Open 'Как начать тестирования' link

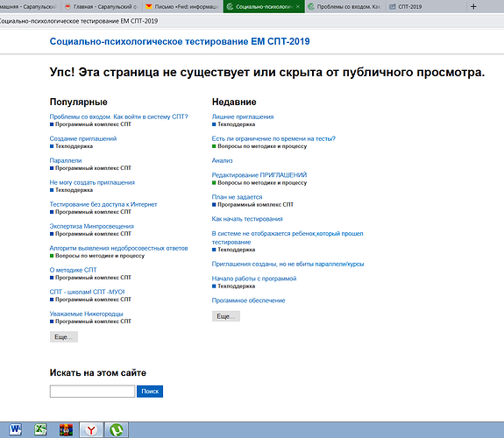[247, 219]
